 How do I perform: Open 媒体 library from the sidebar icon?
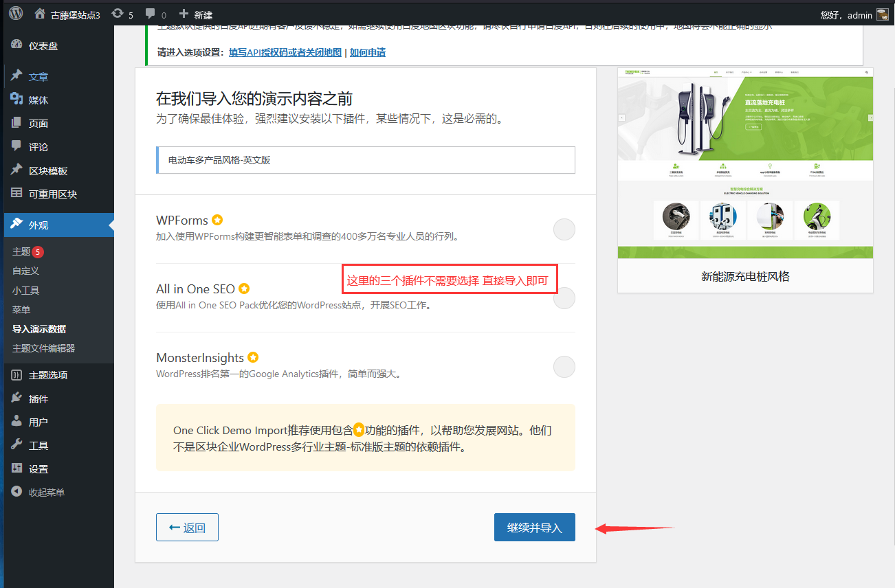(16, 100)
